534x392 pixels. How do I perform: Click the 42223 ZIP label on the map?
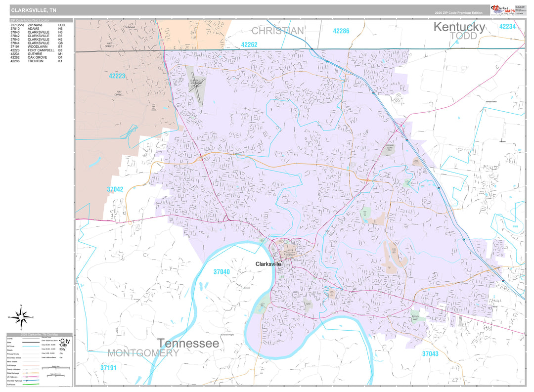(117, 76)
